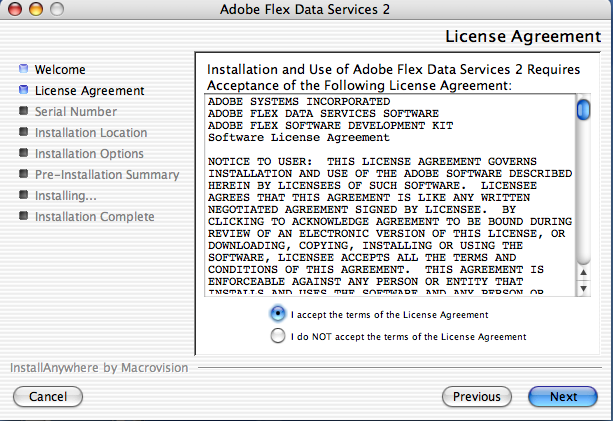Click the yellow minimize window button
This screenshot has width=613, height=421.
coord(36,9)
